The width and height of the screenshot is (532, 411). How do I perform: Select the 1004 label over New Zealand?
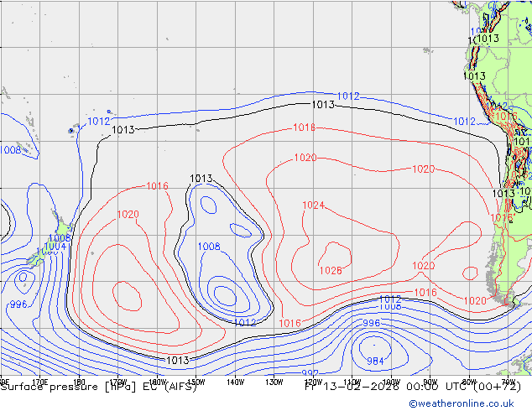coord(55,247)
